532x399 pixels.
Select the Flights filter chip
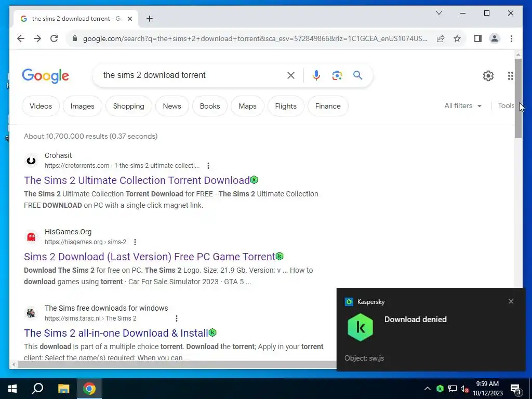[286, 106]
